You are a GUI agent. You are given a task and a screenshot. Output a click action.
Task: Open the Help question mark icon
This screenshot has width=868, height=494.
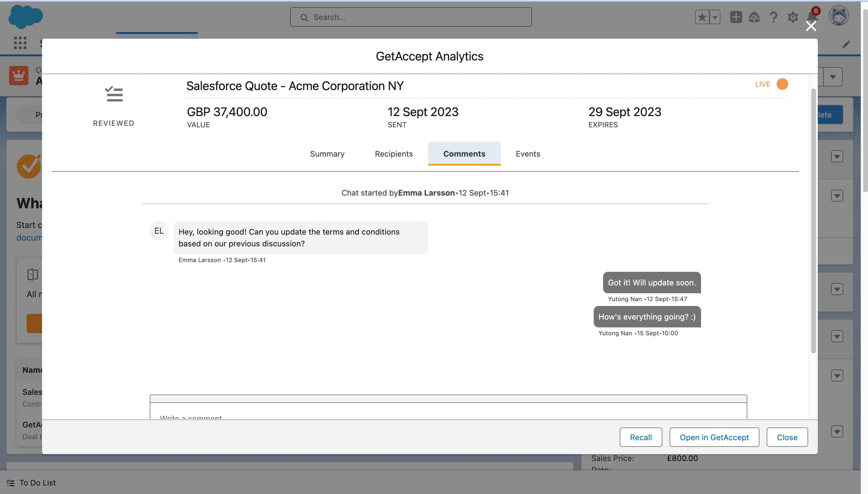(x=773, y=17)
